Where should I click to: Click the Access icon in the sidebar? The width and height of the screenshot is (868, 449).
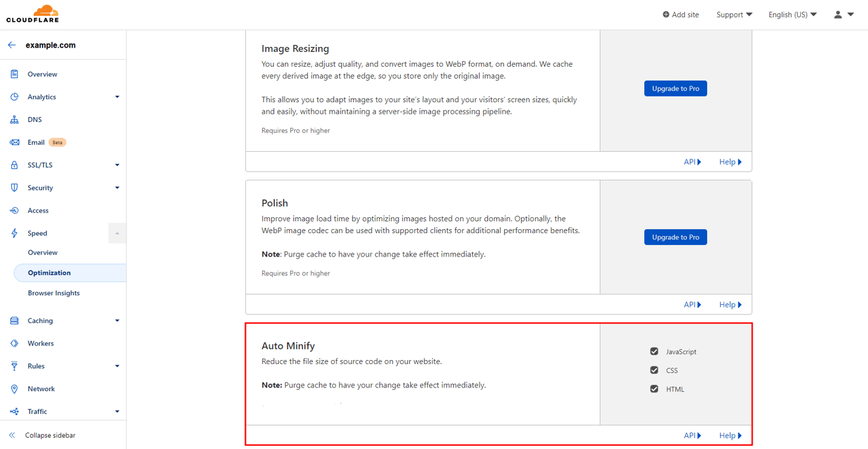(x=13, y=210)
